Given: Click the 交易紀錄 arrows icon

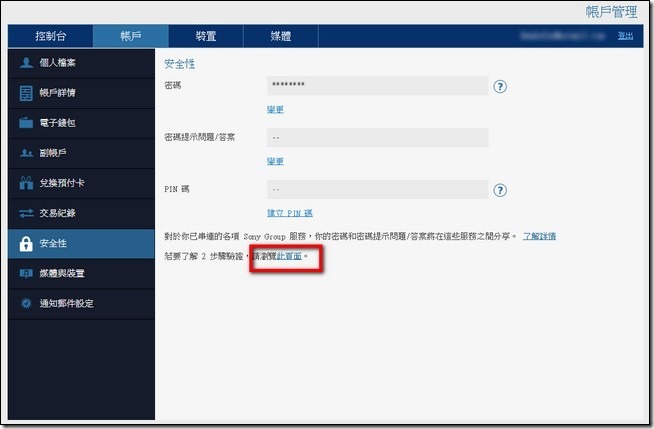Looking at the screenshot, I should (x=26, y=213).
